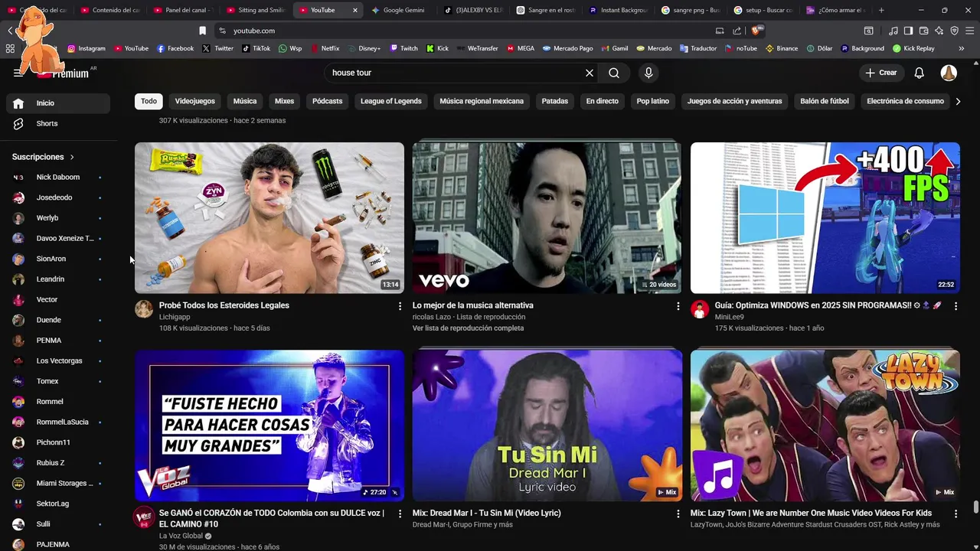Screen dimensions: 980x551
Task: Open the Wsp bookmark
Action: pyautogui.click(x=290, y=48)
